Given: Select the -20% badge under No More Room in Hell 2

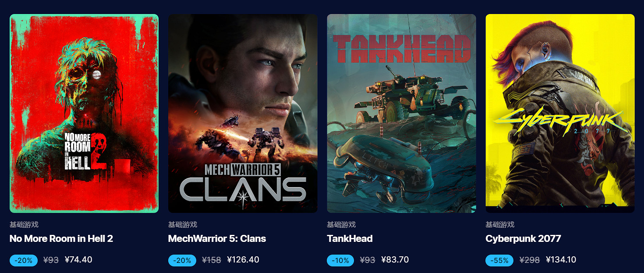Looking at the screenshot, I should (24, 260).
